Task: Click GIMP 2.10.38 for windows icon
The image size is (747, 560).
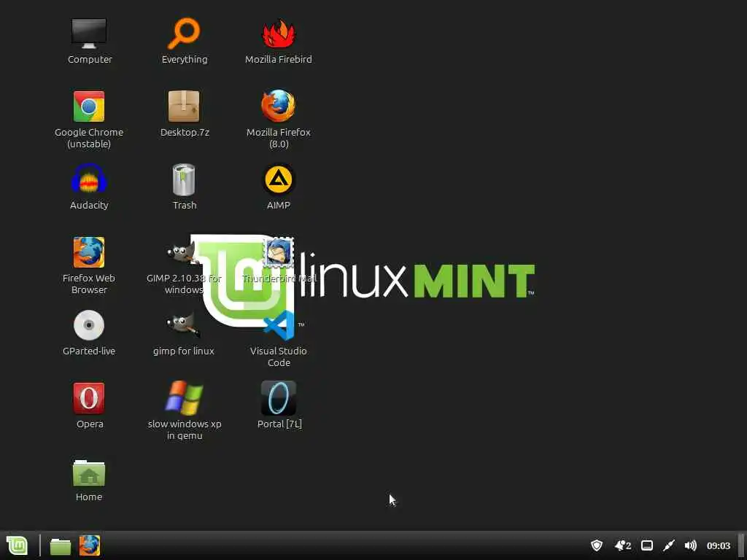Action: 183,252
